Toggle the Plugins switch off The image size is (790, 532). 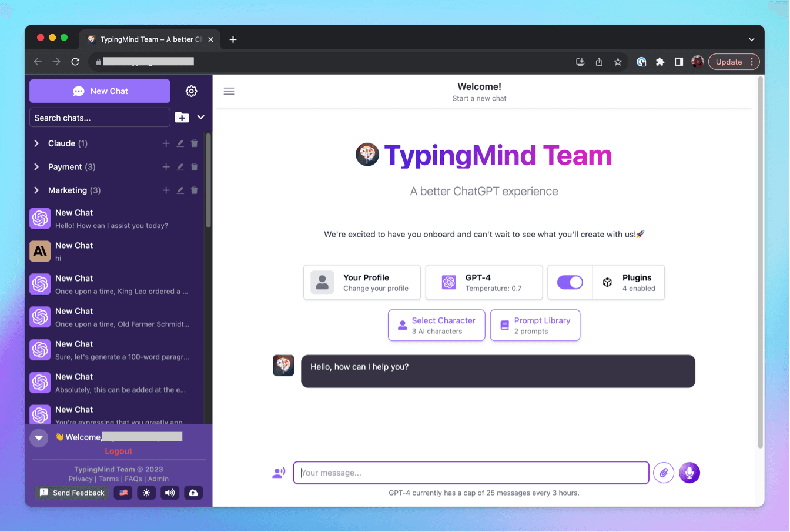tap(570, 282)
